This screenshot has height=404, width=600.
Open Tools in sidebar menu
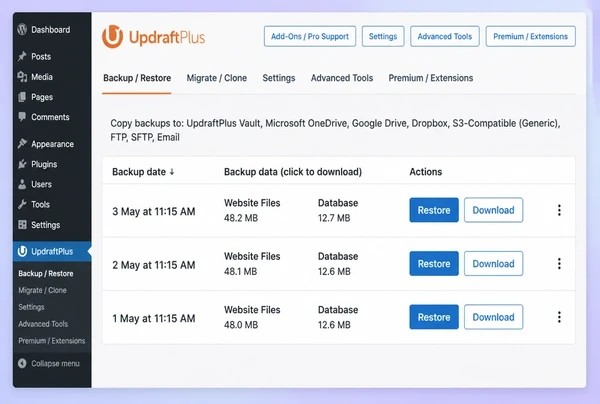[40, 205]
